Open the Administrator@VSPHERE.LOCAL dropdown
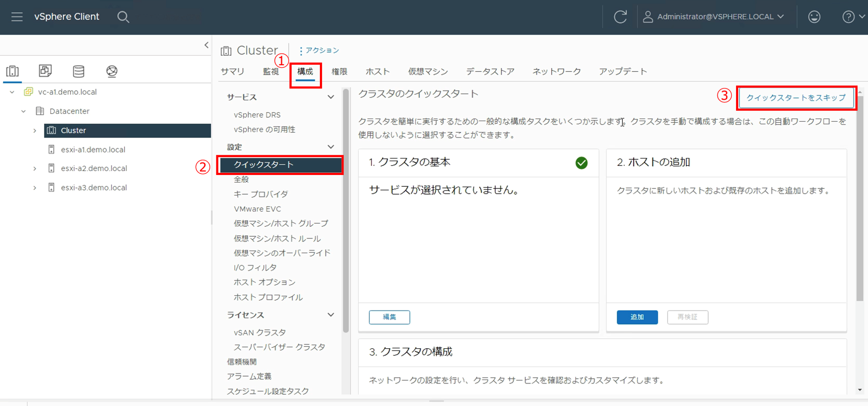This screenshot has height=406, width=868. [x=720, y=17]
